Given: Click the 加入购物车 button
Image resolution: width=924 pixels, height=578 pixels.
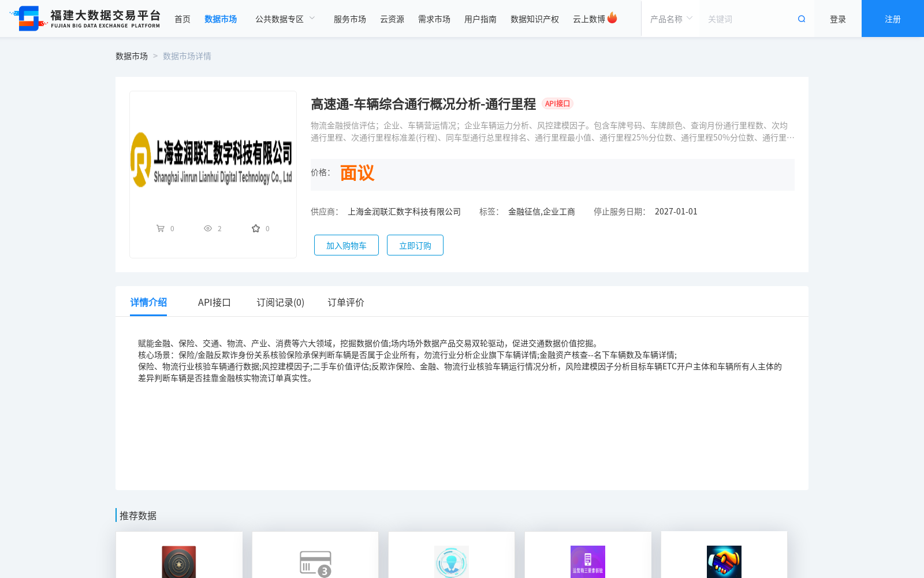Looking at the screenshot, I should (346, 245).
